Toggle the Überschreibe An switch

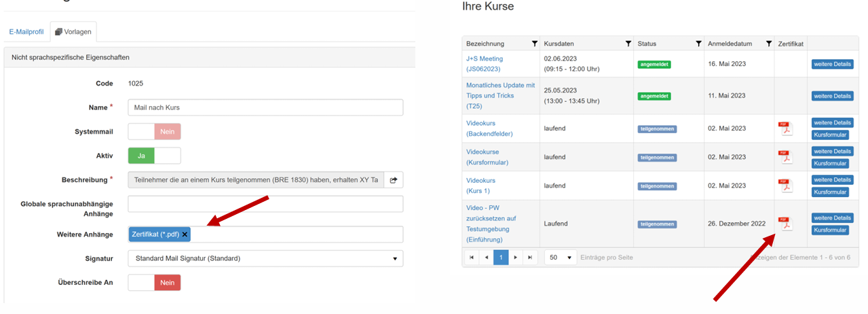point(154,283)
